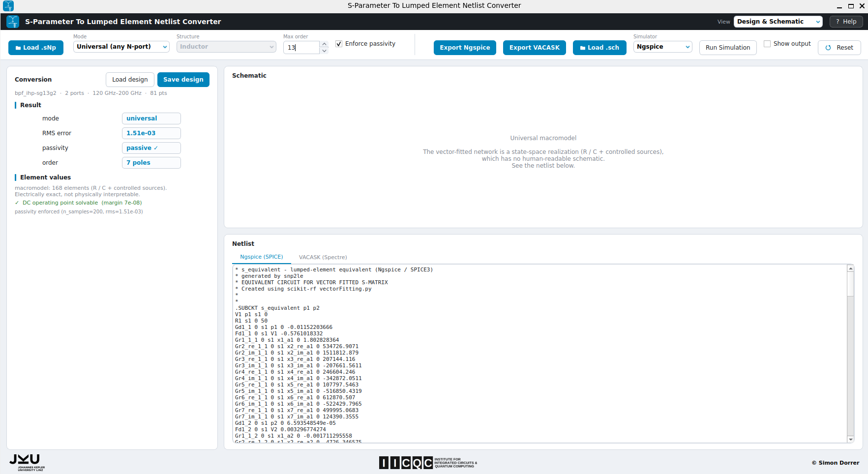868x474 pixels.
Task: Open the View Design & Schematic dropdown
Action: pos(778,22)
